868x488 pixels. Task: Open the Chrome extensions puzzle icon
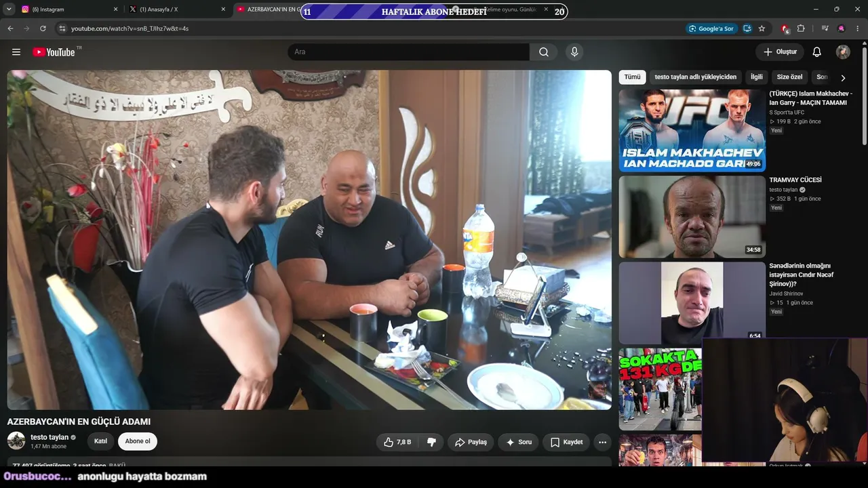point(801,28)
